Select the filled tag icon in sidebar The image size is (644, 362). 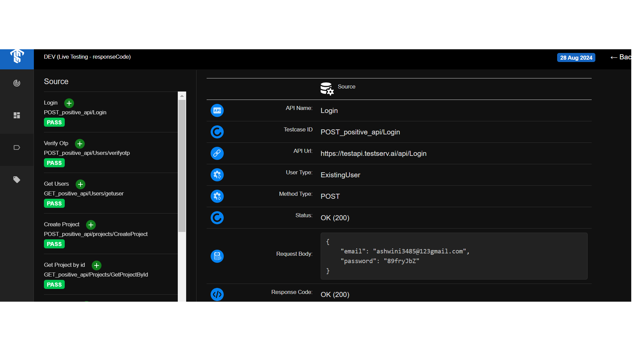(17, 180)
